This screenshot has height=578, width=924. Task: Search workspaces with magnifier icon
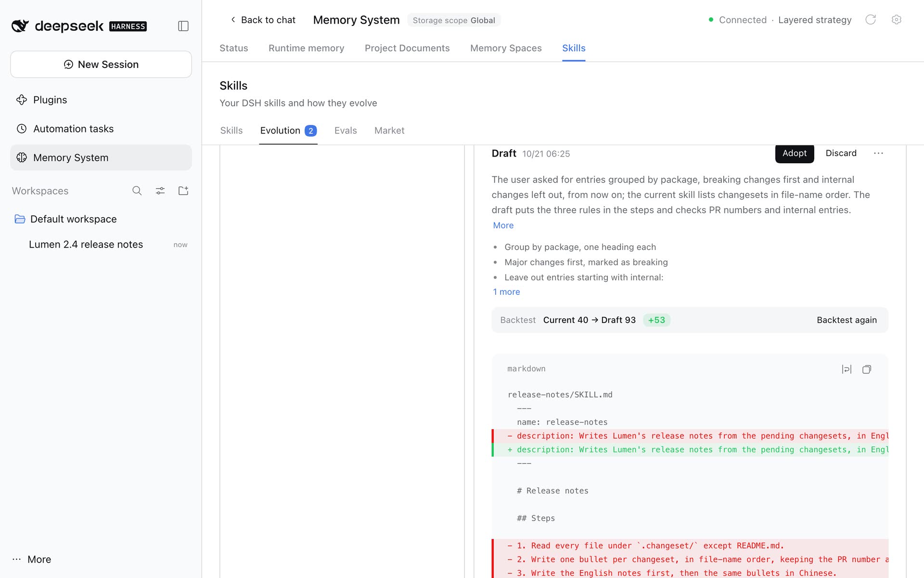point(137,191)
